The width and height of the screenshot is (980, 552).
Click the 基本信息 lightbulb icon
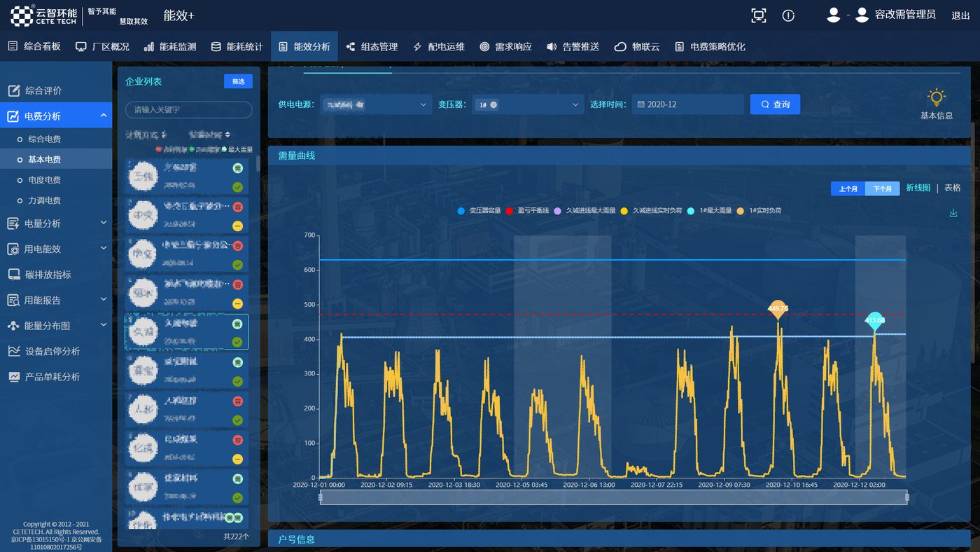(936, 97)
